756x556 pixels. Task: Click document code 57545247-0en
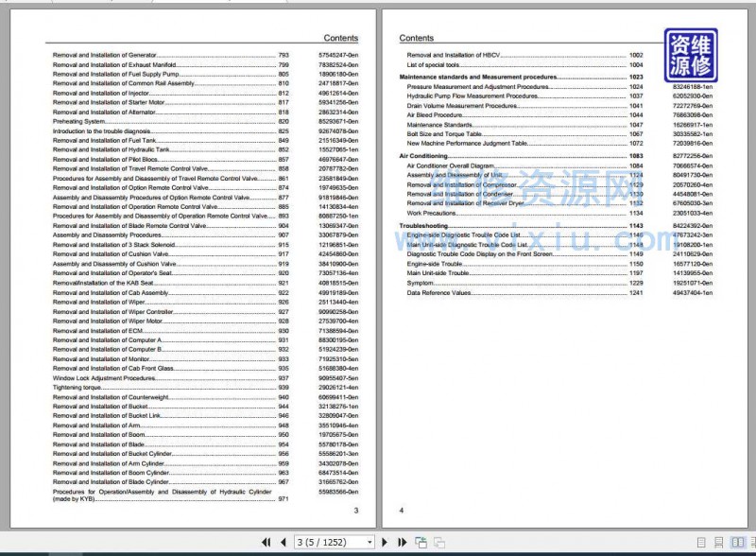[338, 55]
